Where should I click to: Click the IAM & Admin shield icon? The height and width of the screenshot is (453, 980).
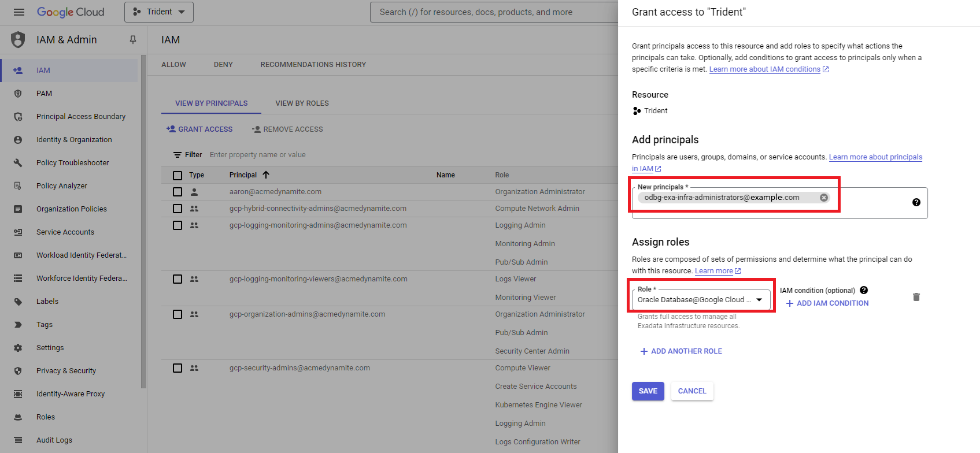click(19, 40)
